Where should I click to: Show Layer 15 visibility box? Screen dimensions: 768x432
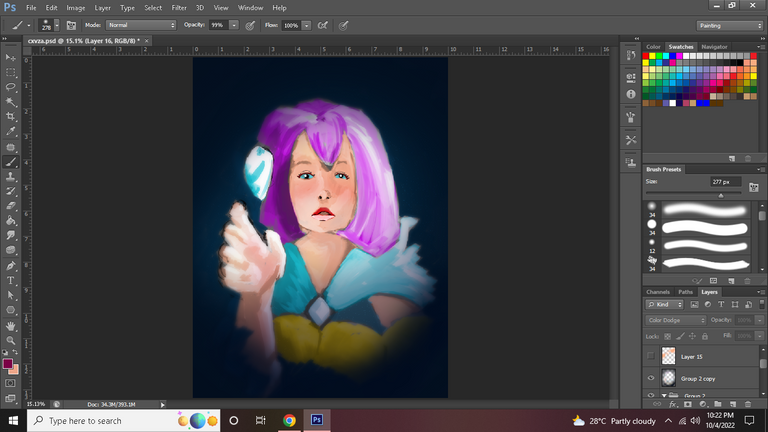pyautogui.click(x=650, y=356)
